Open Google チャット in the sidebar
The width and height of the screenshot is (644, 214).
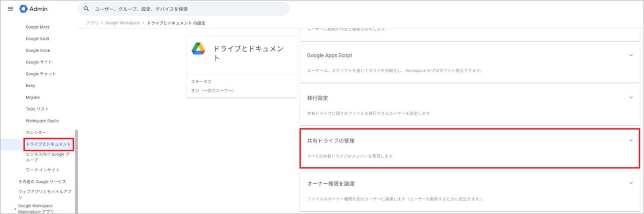click(41, 74)
